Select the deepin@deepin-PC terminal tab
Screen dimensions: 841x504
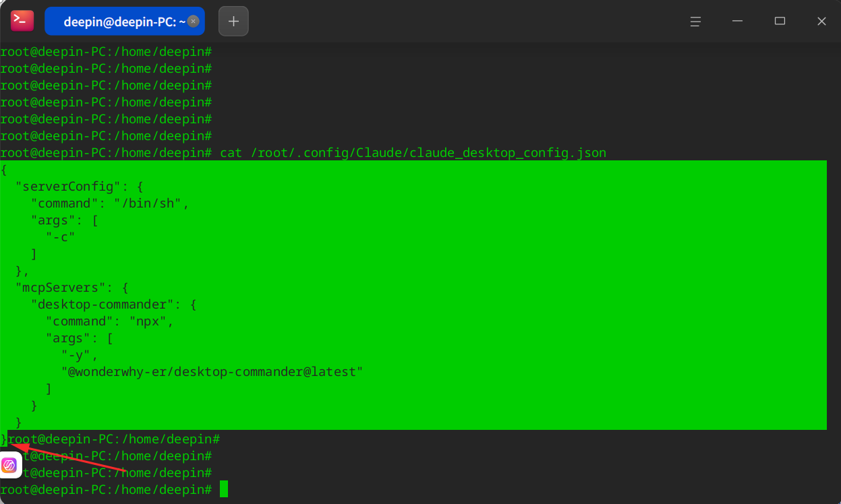[x=125, y=22]
